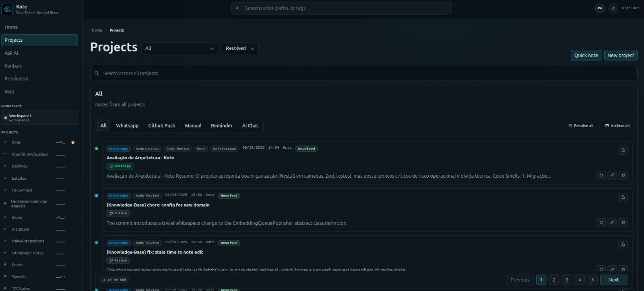Switch to the Whatsapp source tab
The image size is (644, 291).
(x=127, y=126)
